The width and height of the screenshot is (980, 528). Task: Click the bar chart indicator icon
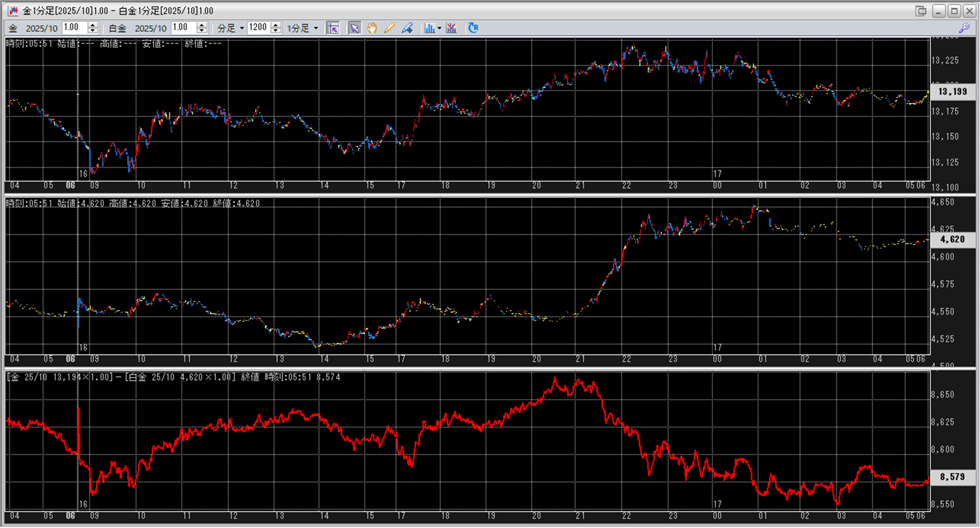pyautogui.click(x=429, y=28)
